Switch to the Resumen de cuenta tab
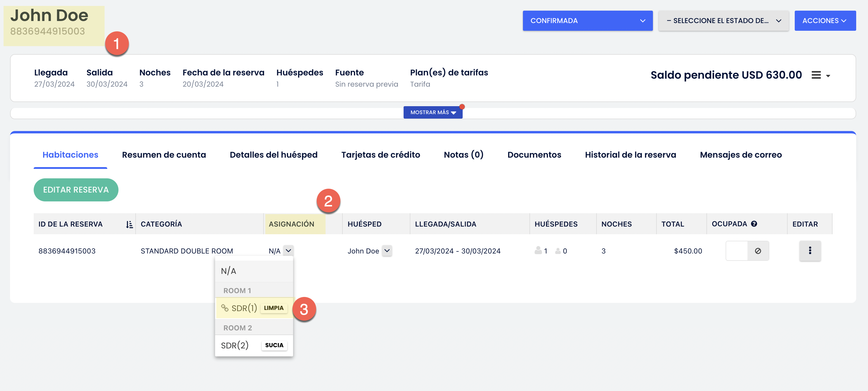868x391 pixels. click(x=164, y=155)
